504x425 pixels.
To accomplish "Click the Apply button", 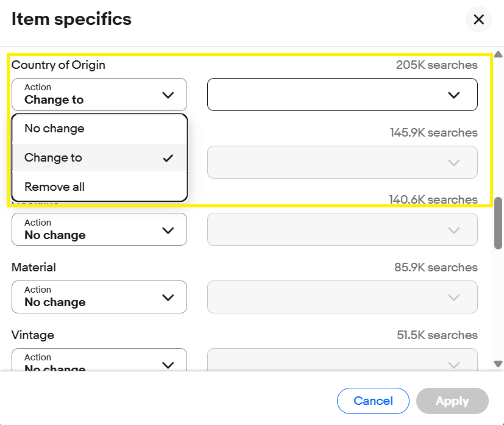I will [452, 401].
